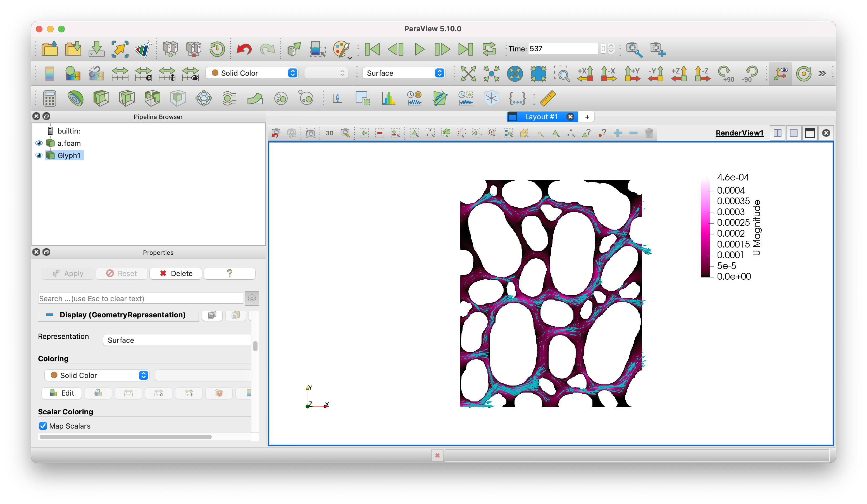
Task: Open the Surface representation dropdown in toolbar
Action: (404, 73)
